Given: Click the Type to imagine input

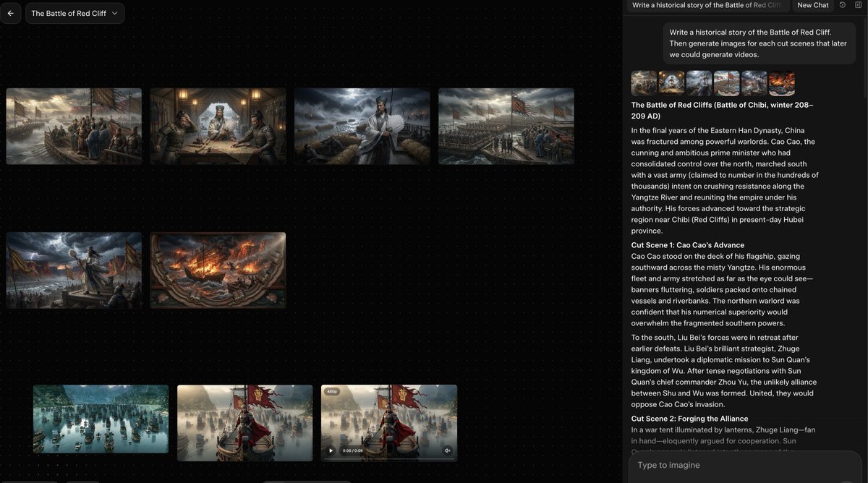Looking at the screenshot, I should point(745,466).
